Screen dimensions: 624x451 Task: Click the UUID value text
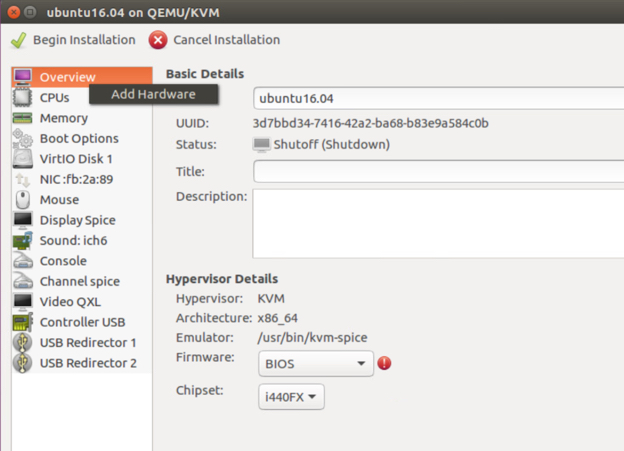[x=370, y=123]
